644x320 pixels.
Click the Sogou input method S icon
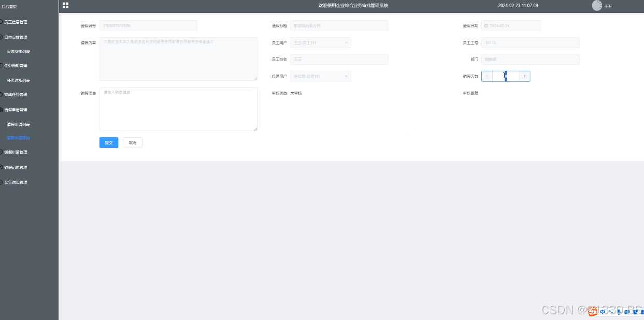click(x=593, y=311)
